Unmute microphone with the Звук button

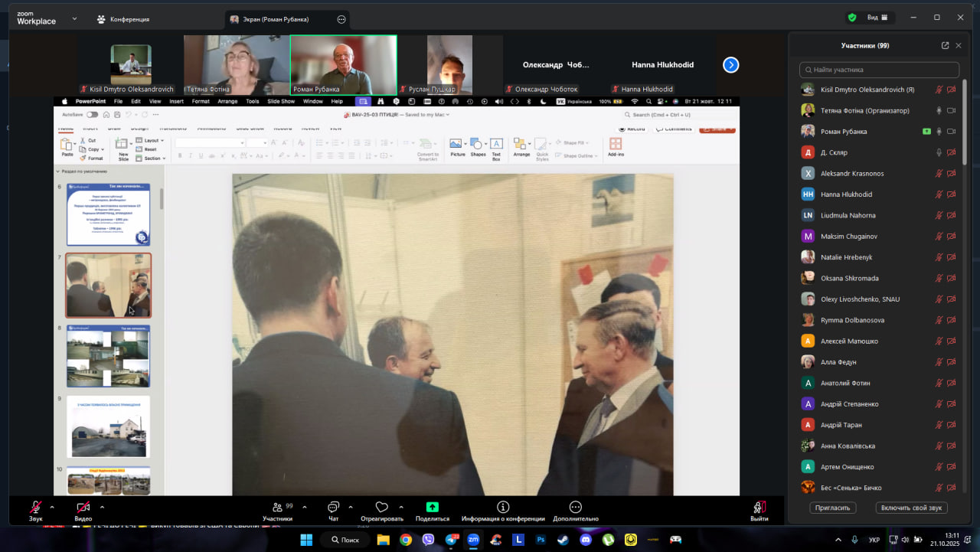35,508
